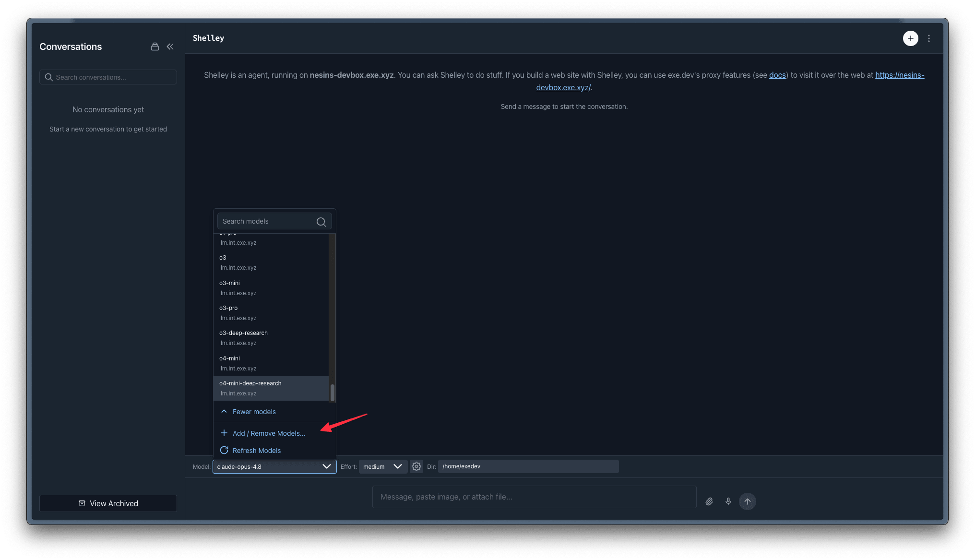Select the o3 model

[x=271, y=262]
